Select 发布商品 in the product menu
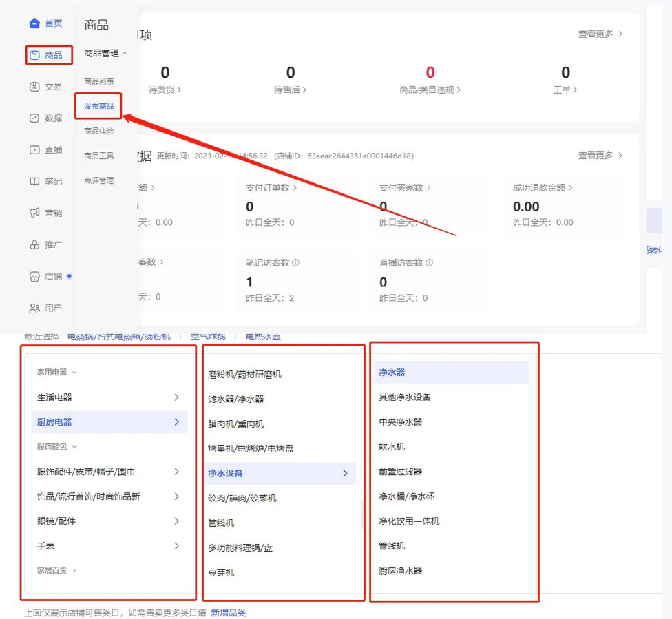 pos(98,107)
